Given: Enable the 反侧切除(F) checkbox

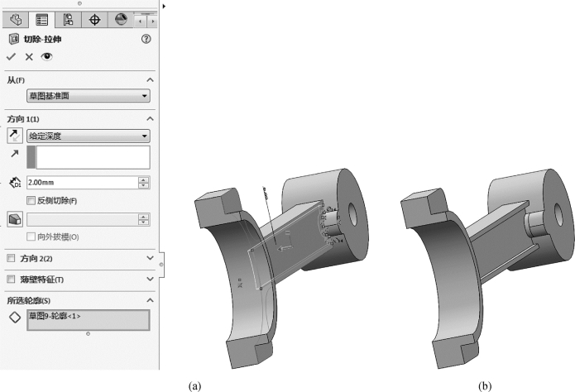Looking at the screenshot, I should 31,200.
